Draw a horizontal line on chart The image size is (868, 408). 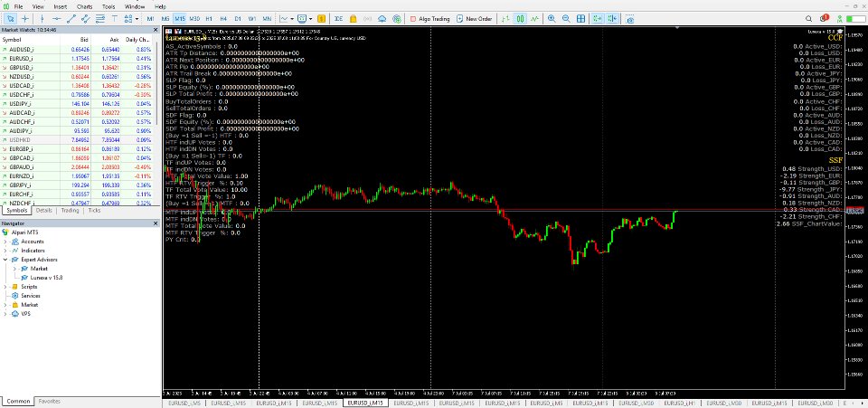[56, 18]
